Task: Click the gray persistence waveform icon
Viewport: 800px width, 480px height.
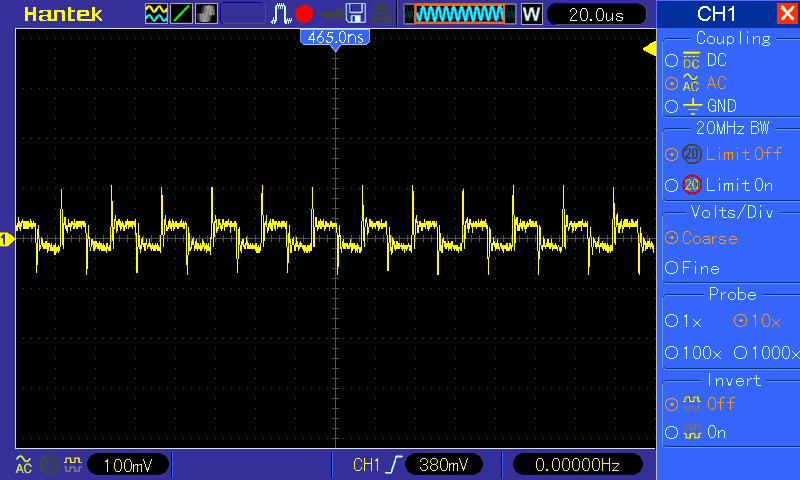Action: (206, 14)
